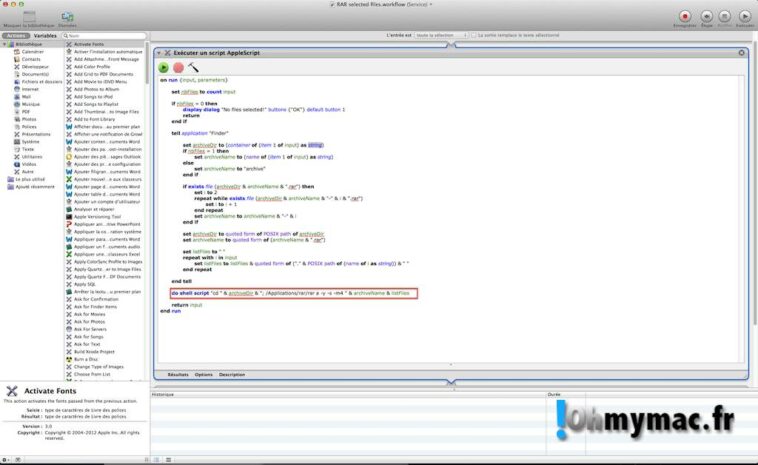The height and width of the screenshot is (465, 758).
Task: Open the Résultats tab below the script
Action: tap(178, 374)
